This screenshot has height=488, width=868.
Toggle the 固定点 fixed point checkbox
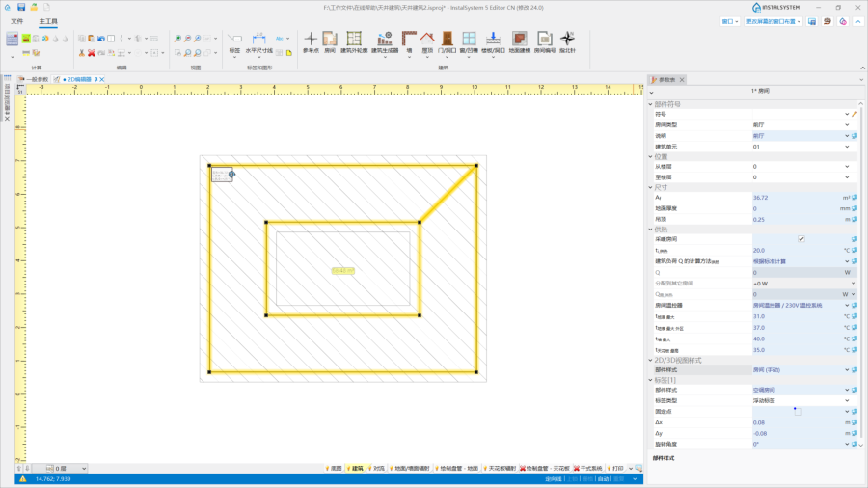tap(798, 412)
